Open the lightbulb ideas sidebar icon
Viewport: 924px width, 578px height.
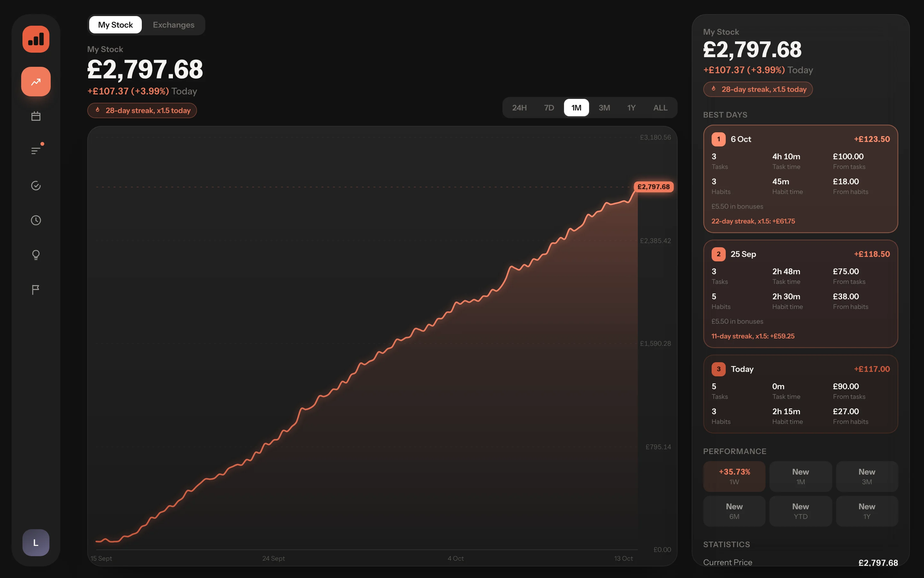tap(36, 255)
